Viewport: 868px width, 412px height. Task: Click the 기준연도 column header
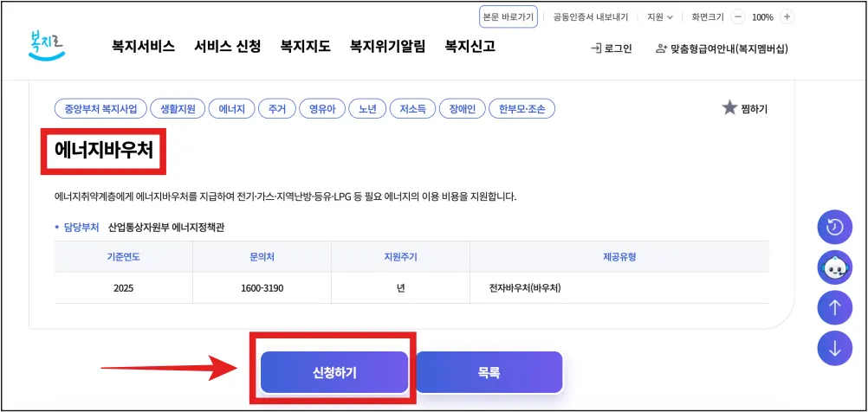[x=124, y=256]
